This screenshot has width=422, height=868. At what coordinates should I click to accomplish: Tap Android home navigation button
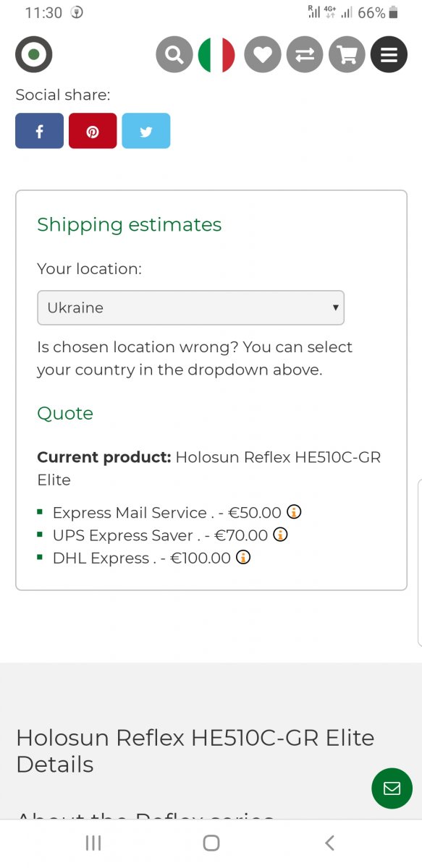[x=211, y=843]
